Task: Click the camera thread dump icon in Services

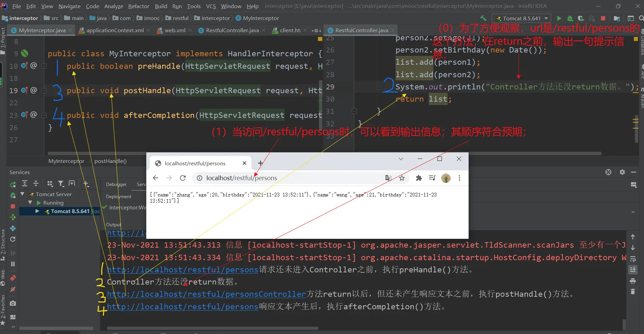Action: click(13, 303)
